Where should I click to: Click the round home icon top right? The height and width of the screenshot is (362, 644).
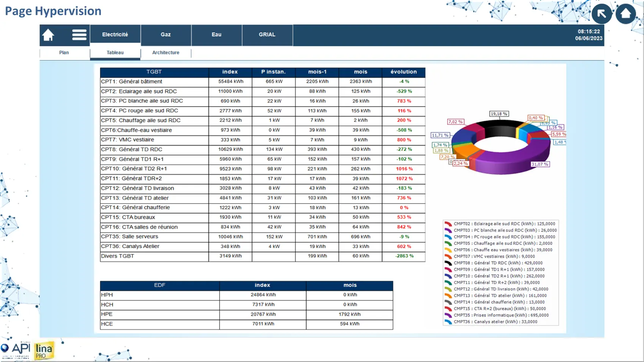pos(626,14)
